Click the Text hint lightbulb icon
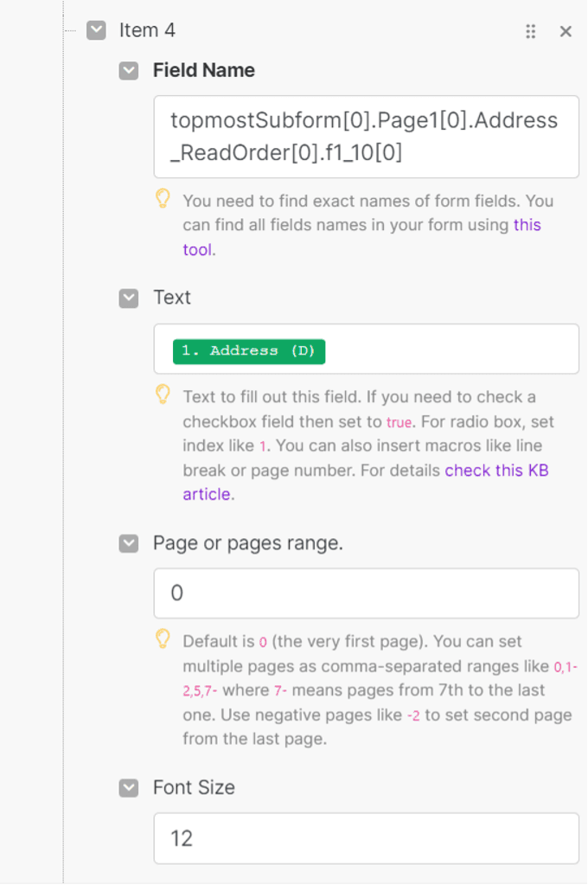 [x=163, y=394]
